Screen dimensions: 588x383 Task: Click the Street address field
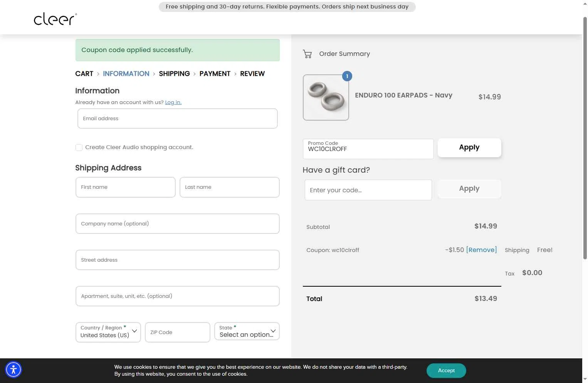tap(178, 260)
